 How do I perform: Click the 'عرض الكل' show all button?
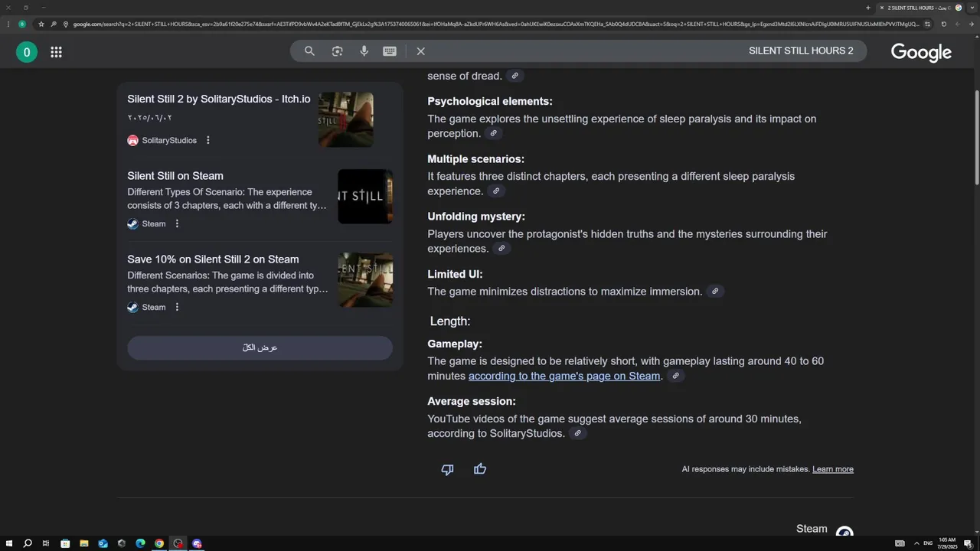(260, 347)
